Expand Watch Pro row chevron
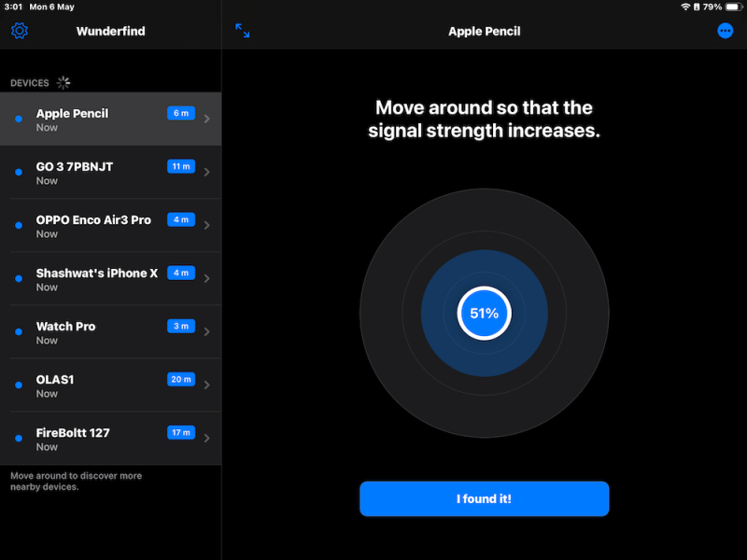 tap(206, 332)
